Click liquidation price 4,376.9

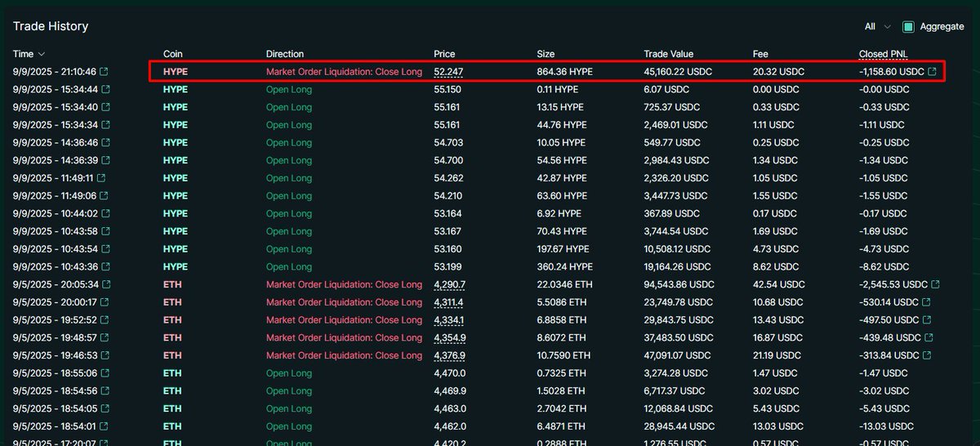(x=450, y=356)
